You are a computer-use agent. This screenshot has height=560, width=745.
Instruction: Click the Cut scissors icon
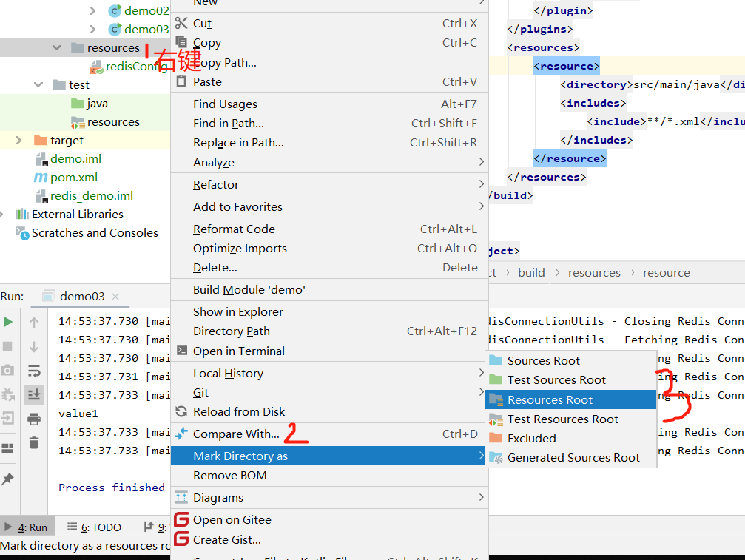(x=181, y=23)
